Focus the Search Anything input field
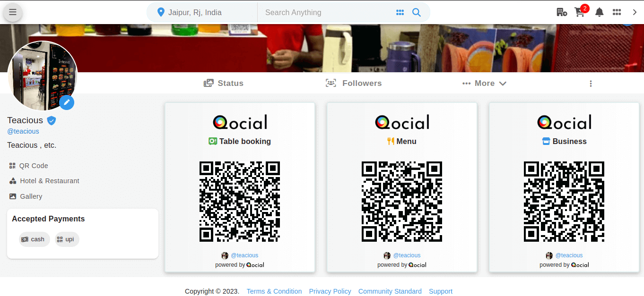The width and height of the screenshot is (644, 296). (x=326, y=13)
